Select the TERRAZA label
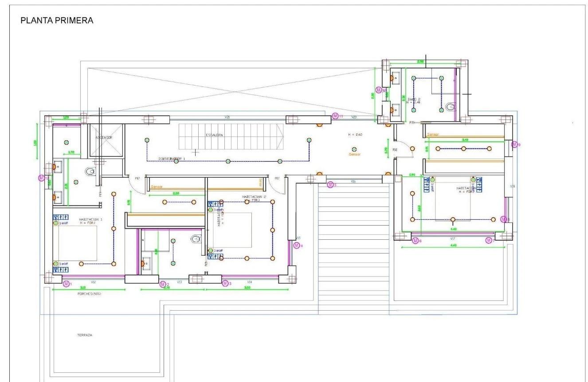 pyautogui.click(x=84, y=335)
